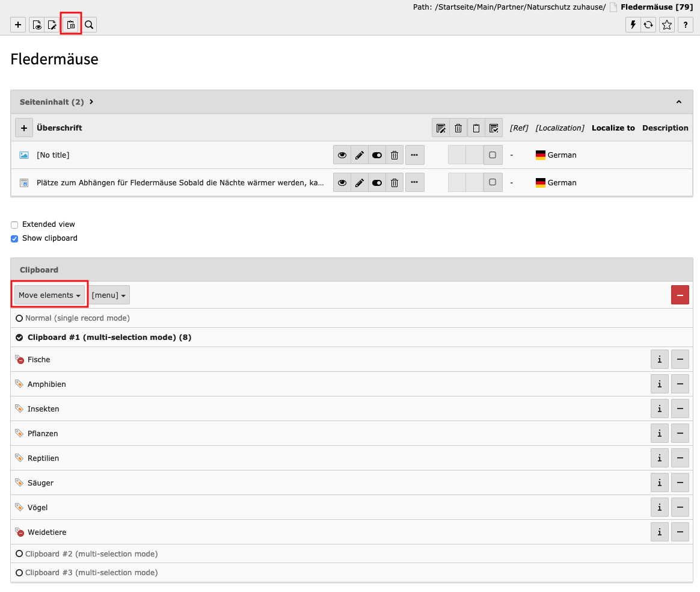Viewport: 700px width, 592px height.
Task: Reload the page with the refresh icon
Action: coord(648,25)
